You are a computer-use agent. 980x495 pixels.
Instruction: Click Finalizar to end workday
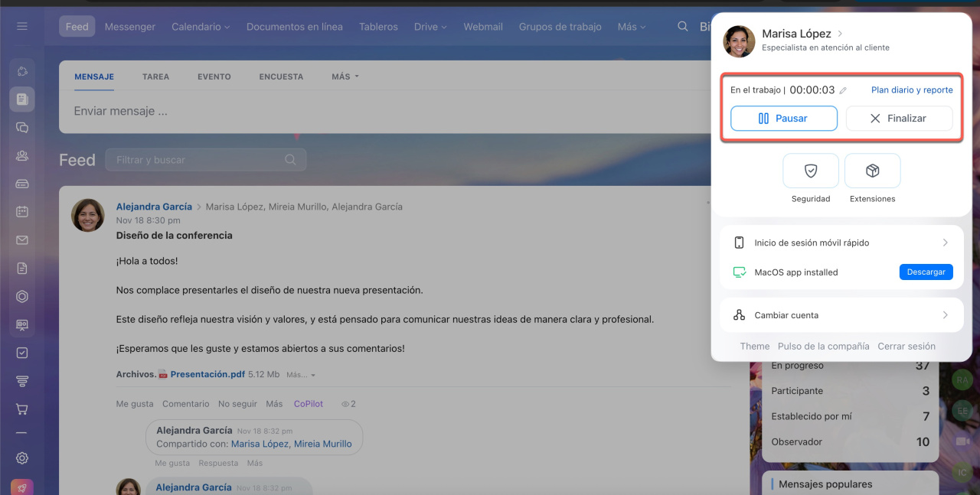pos(899,119)
